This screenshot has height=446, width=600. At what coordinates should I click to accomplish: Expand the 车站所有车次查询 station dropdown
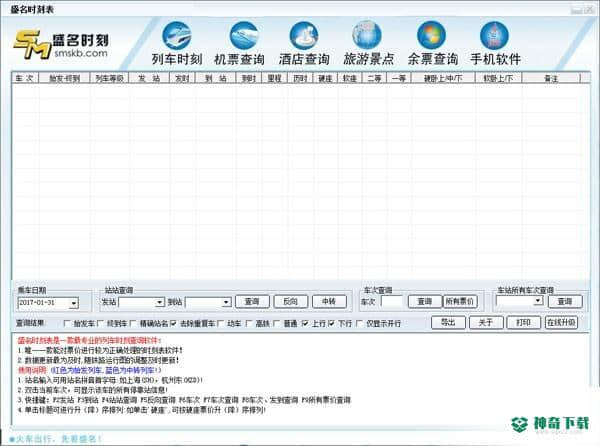point(538,301)
